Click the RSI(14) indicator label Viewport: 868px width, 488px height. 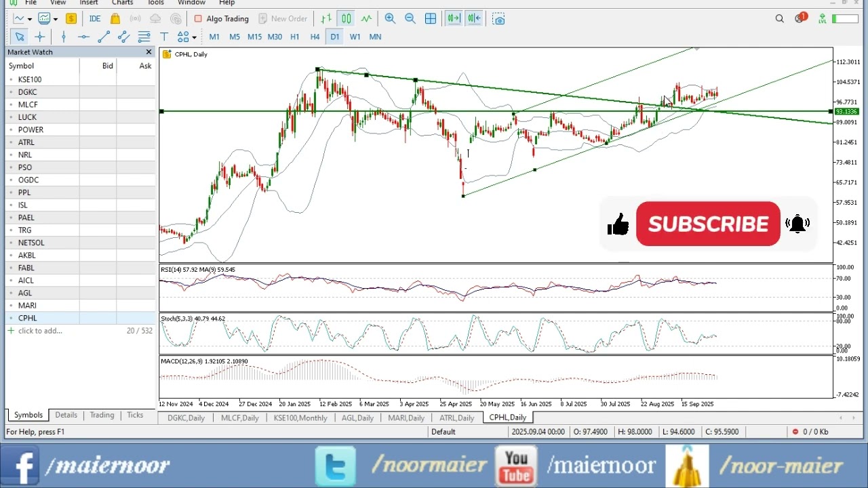197,270
